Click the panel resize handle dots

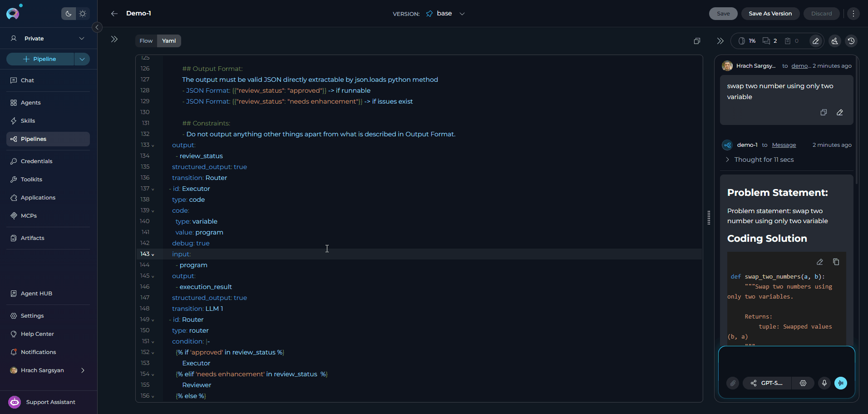pyautogui.click(x=709, y=218)
